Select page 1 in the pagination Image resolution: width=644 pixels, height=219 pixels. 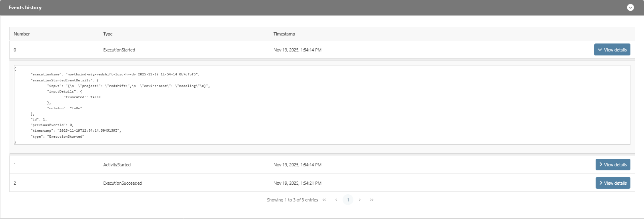(348, 200)
